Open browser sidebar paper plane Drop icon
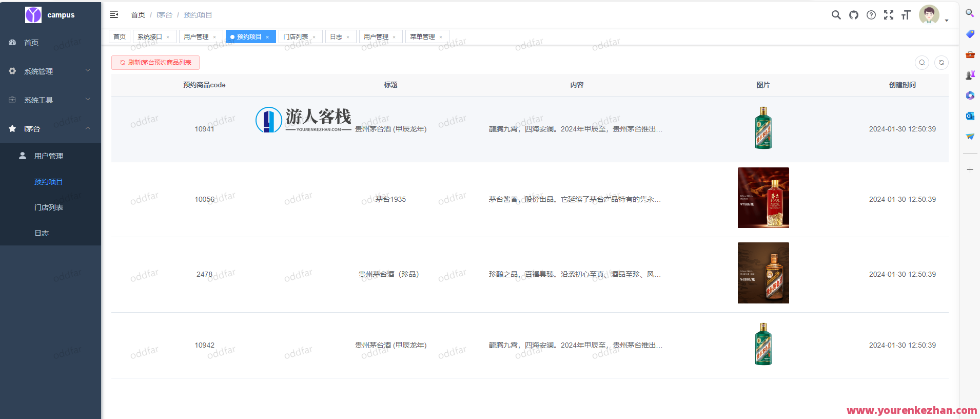 pyautogui.click(x=970, y=137)
